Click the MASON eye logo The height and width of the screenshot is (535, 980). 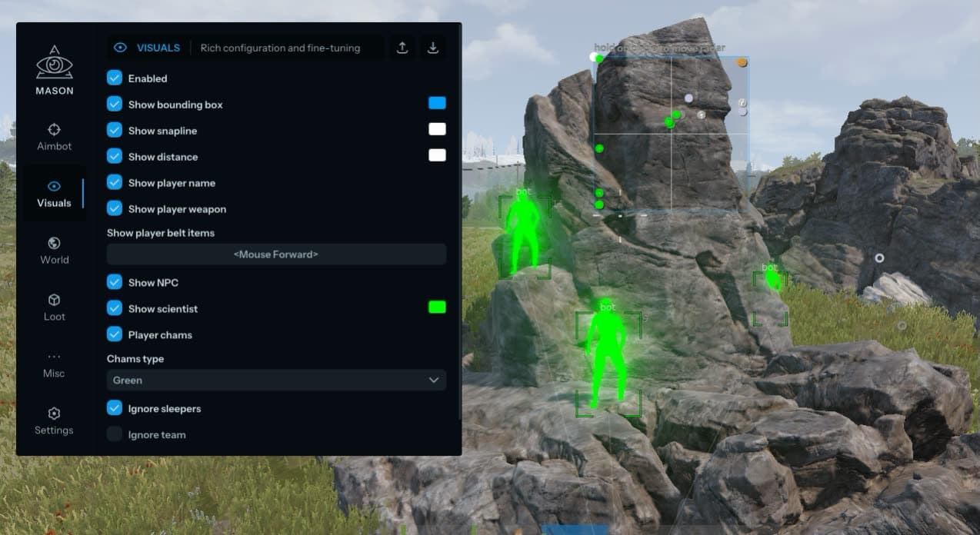(x=54, y=63)
